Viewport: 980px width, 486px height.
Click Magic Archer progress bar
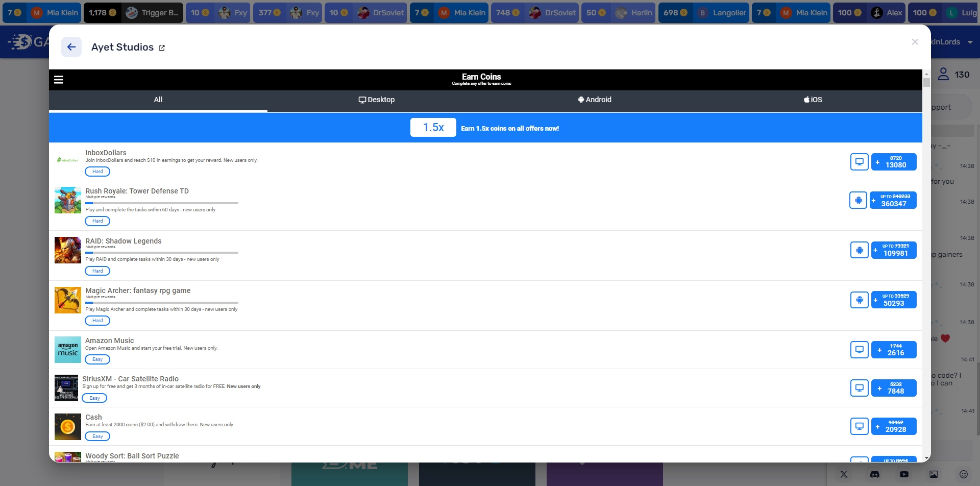162,303
